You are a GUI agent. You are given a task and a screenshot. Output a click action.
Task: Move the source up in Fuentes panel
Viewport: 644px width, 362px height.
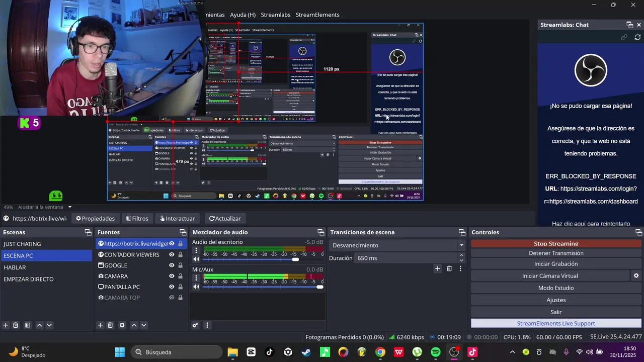click(x=134, y=325)
